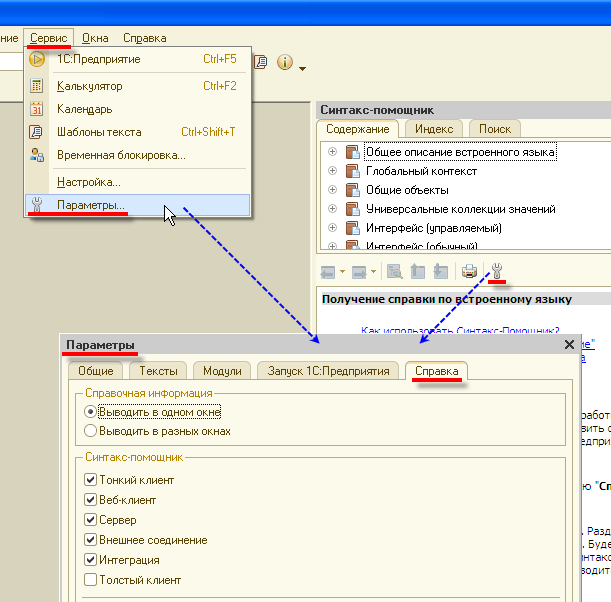This screenshot has height=602, width=611.
Task: Open the Справка menu in menu bar
Action: click(145, 38)
